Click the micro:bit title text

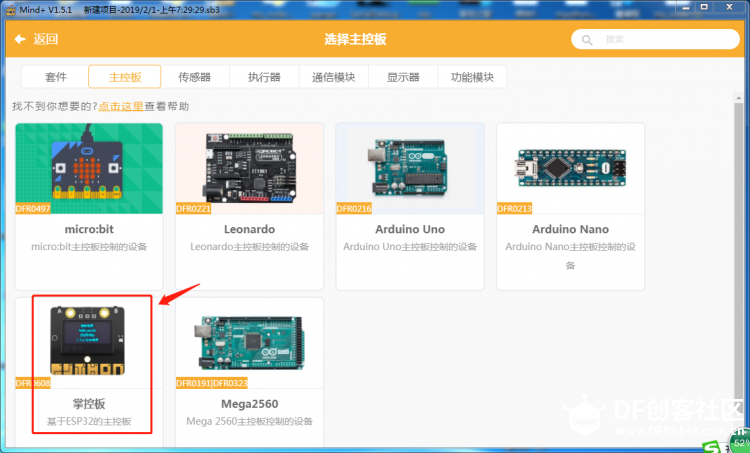point(89,229)
